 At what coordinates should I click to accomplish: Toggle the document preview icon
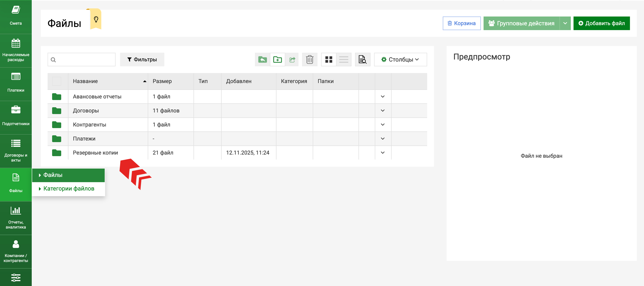point(362,60)
